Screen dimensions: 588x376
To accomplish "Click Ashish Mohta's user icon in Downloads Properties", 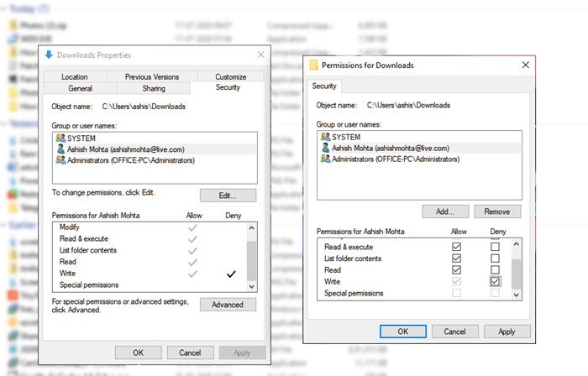I will click(x=60, y=149).
